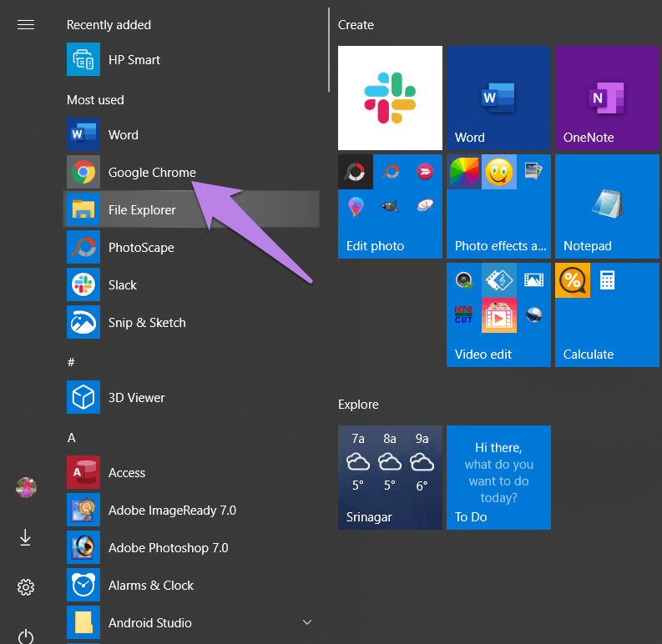Image resolution: width=662 pixels, height=644 pixels.
Task: Open the Edit photo tile folder
Action: (x=390, y=206)
